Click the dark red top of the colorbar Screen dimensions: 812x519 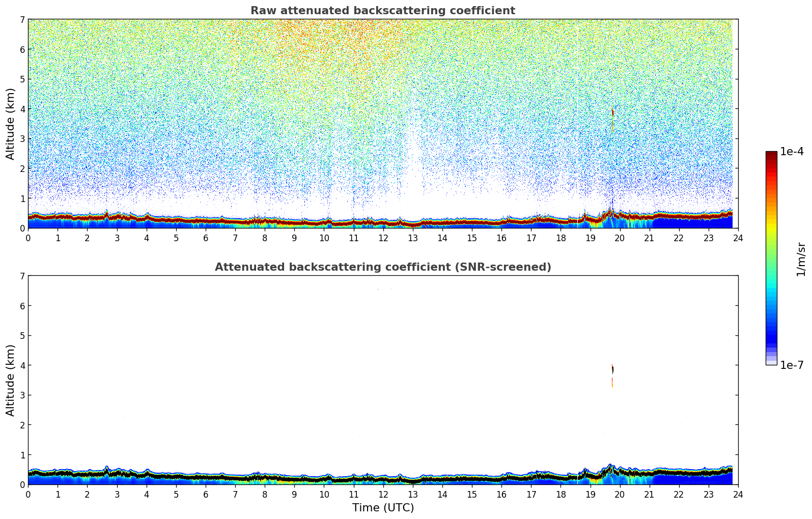771,155
